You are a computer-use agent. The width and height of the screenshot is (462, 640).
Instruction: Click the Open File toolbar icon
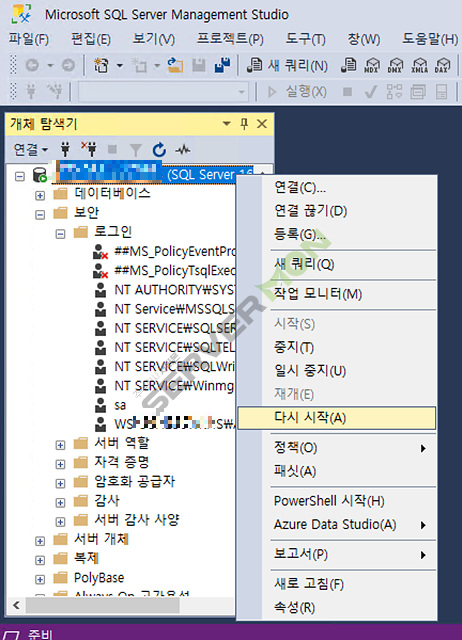tap(175, 65)
